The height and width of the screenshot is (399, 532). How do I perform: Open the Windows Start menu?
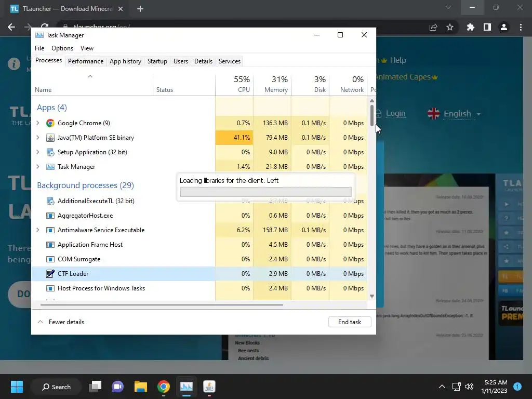pos(17,387)
